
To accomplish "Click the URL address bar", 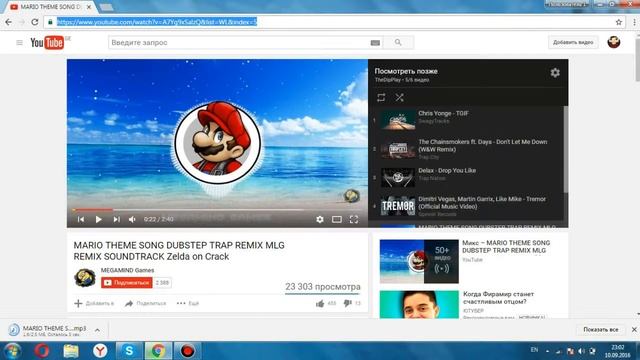I will click(331, 22).
